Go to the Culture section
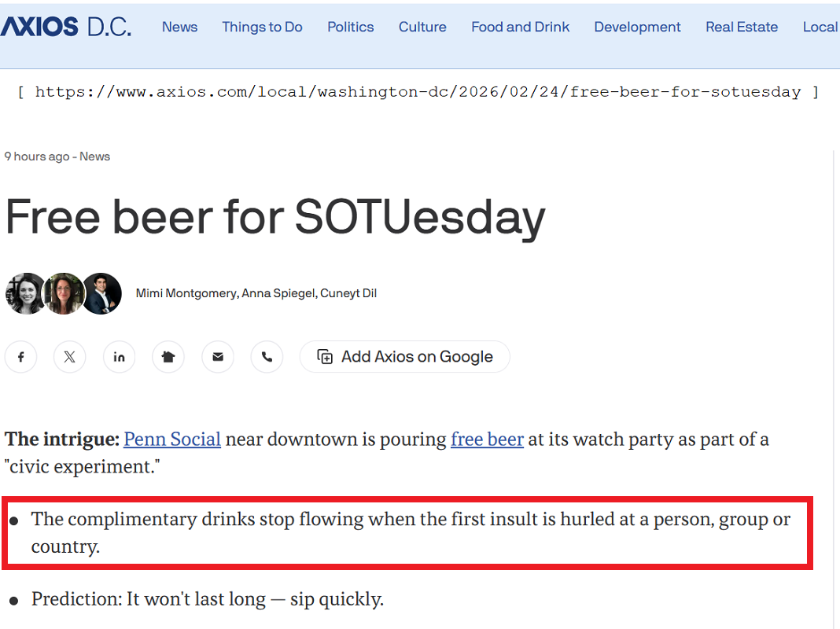The image size is (840, 629). click(422, 27)
